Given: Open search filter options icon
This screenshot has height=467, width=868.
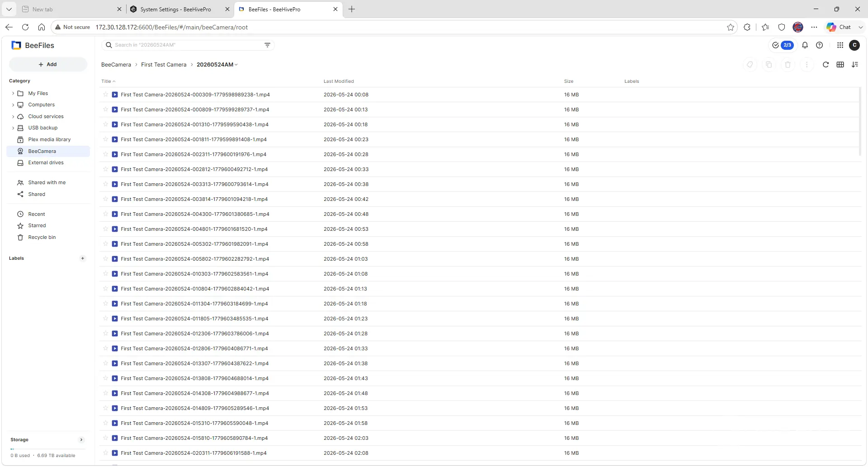Looking at the screenshot, I should pyautogui.click(x=267, y=45).
